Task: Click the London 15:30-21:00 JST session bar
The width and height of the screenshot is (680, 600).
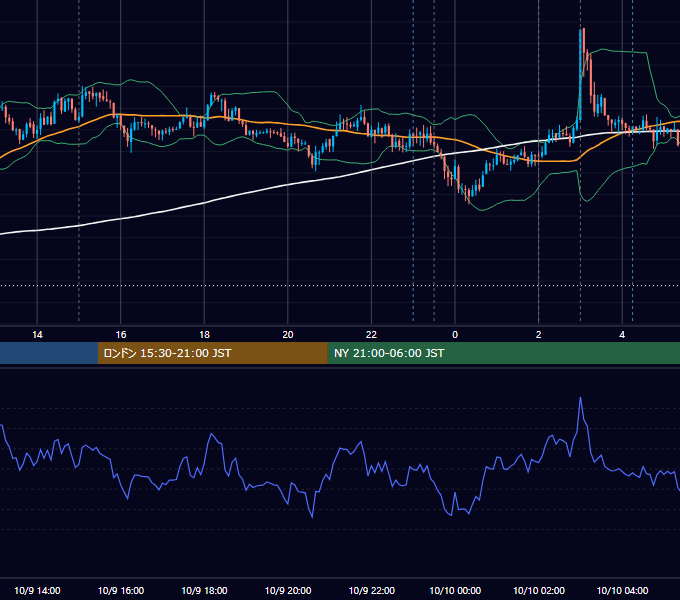Action: coord(212,353)
